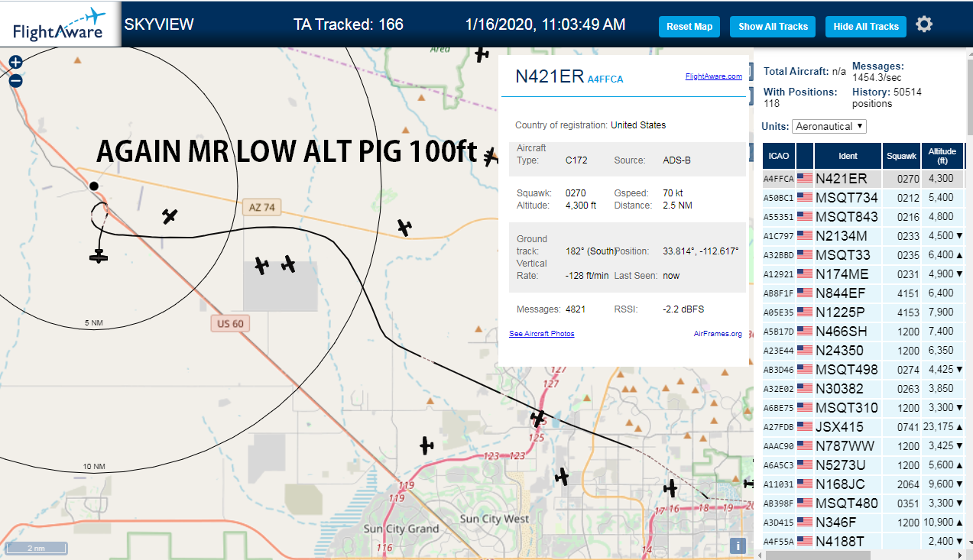Sort table by Squawk column header

pyautogui.click(x=901, y=156)
